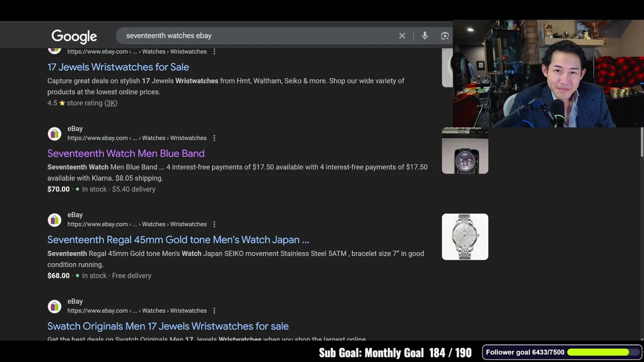Click the blue band watch thumbnail
Image resolution: width=644 pixels, height=362 pixels.
pyautogui.click(x=465, y=150)
